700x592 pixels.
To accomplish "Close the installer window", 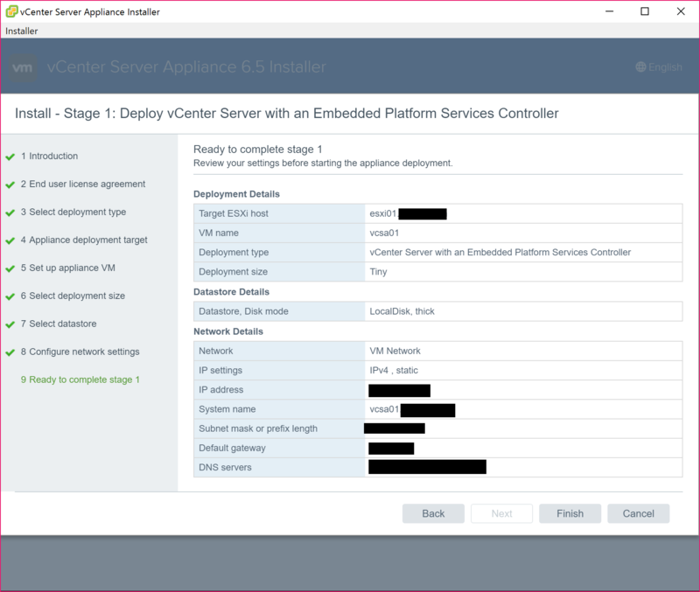I will (681, 11).
